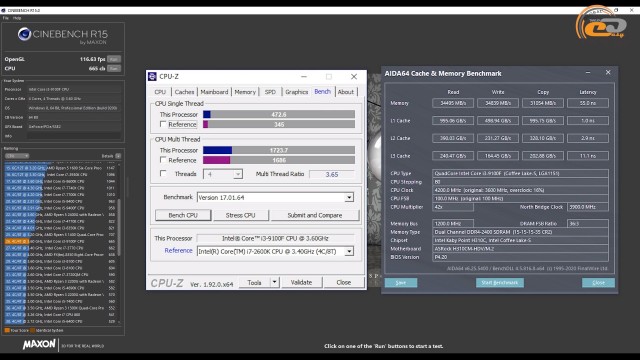
Task: Open the Cinebench File menu
Action: point(6,18)
